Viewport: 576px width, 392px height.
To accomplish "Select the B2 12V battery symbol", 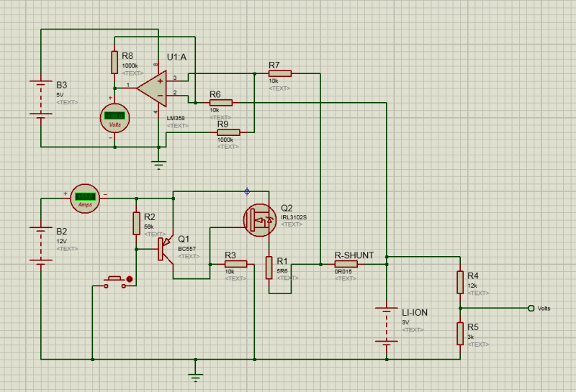I will coord(40,247).
